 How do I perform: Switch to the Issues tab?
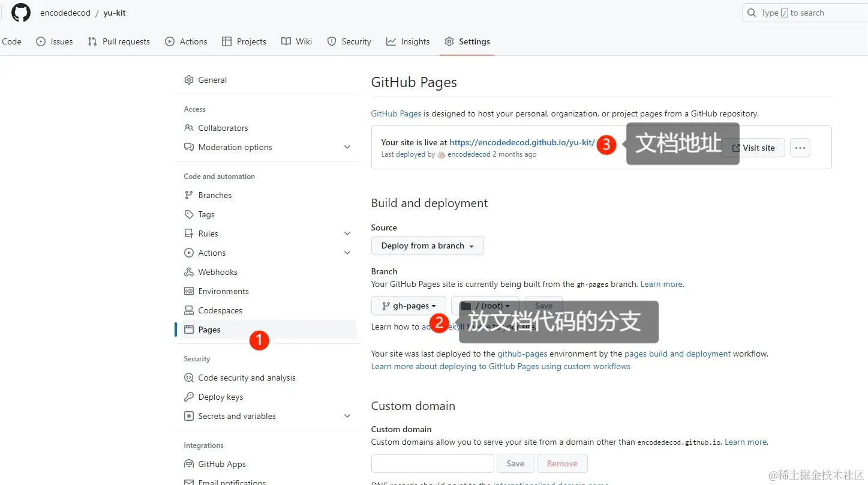55,41
